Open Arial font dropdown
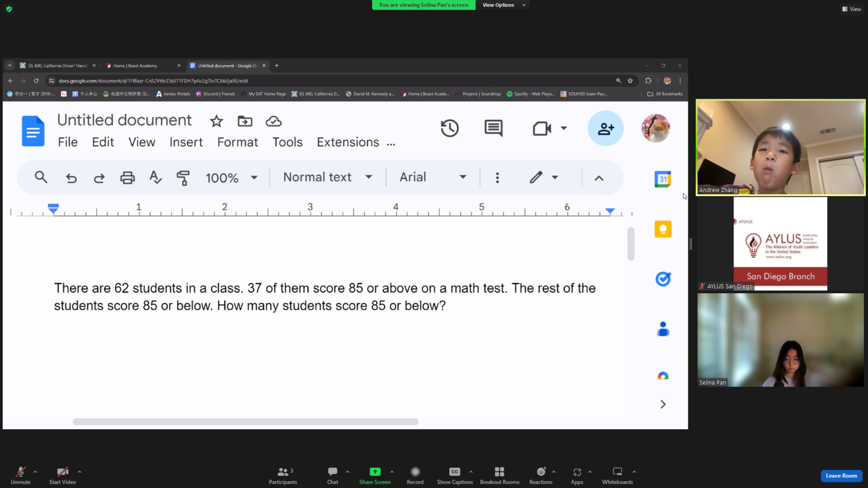Screen dimensions: 868x488 pos(433,177)
